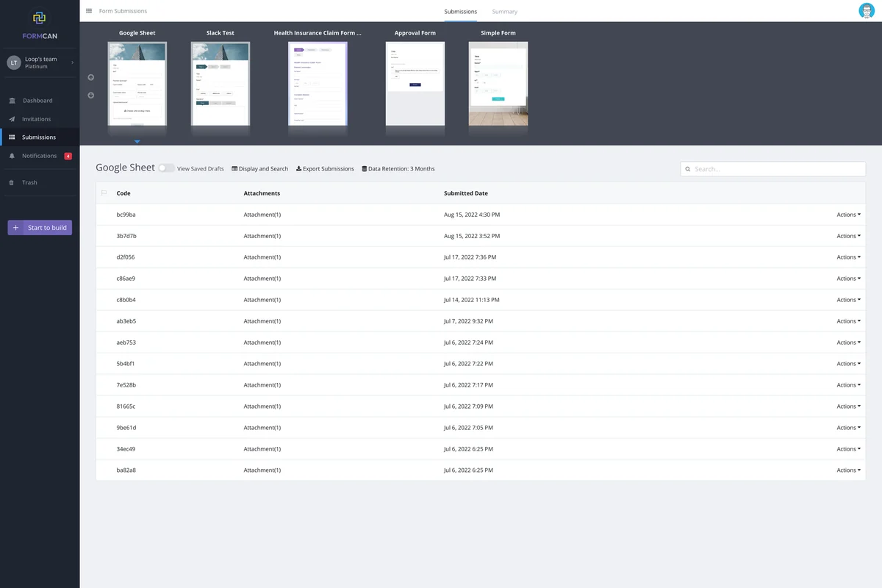Click the Attachments column header
Viewport: 882px width, 588px height.
(x=262, y=193)
